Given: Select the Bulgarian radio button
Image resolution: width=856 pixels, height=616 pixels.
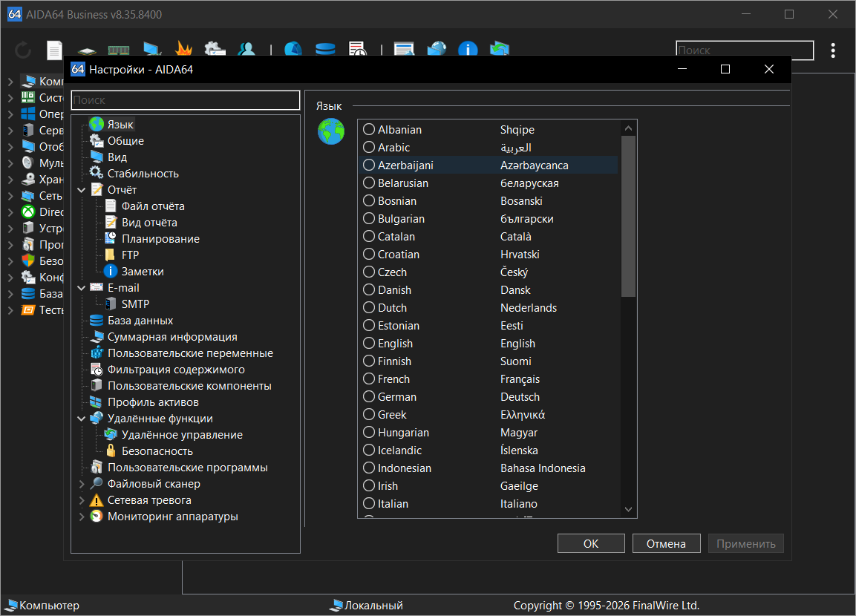Looking at the screenshot, I should (369, 219).
